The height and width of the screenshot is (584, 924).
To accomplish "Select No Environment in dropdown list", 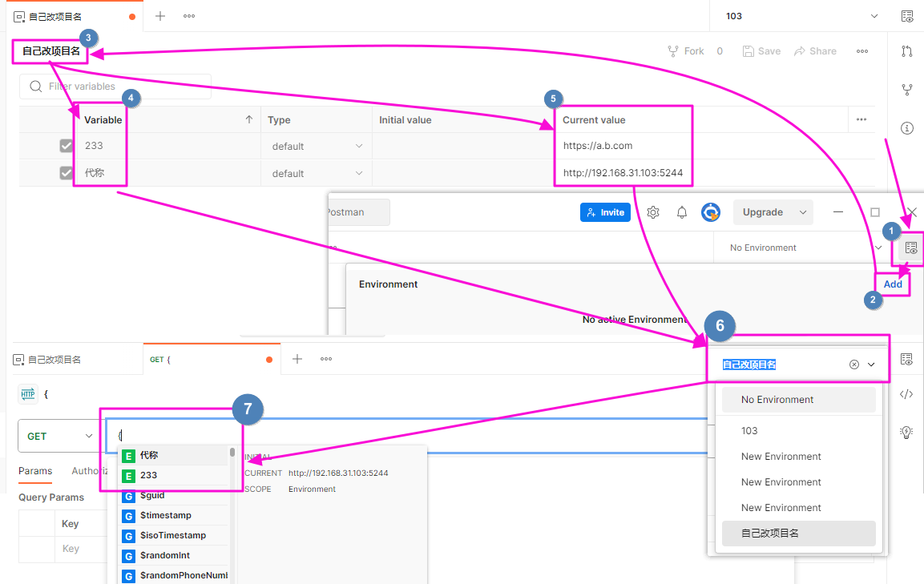I will pyautogui.click(x=777, y=400).
